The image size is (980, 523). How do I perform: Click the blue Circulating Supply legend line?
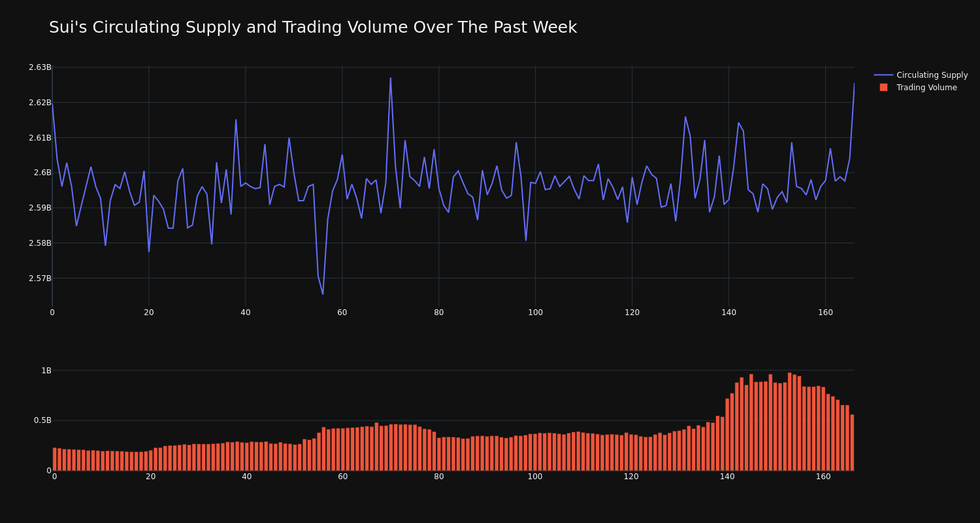point(883,75)
